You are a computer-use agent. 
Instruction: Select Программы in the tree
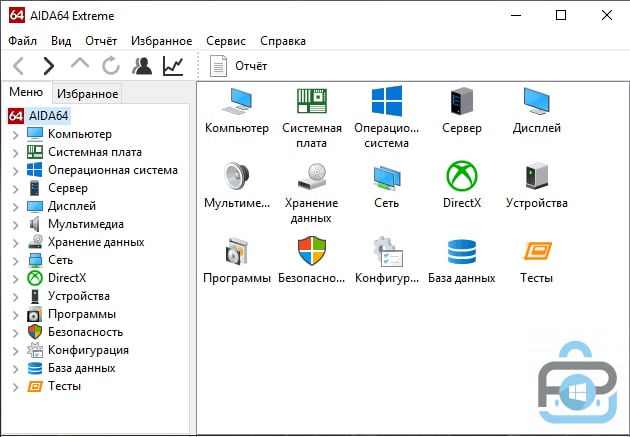click(82, 314)
